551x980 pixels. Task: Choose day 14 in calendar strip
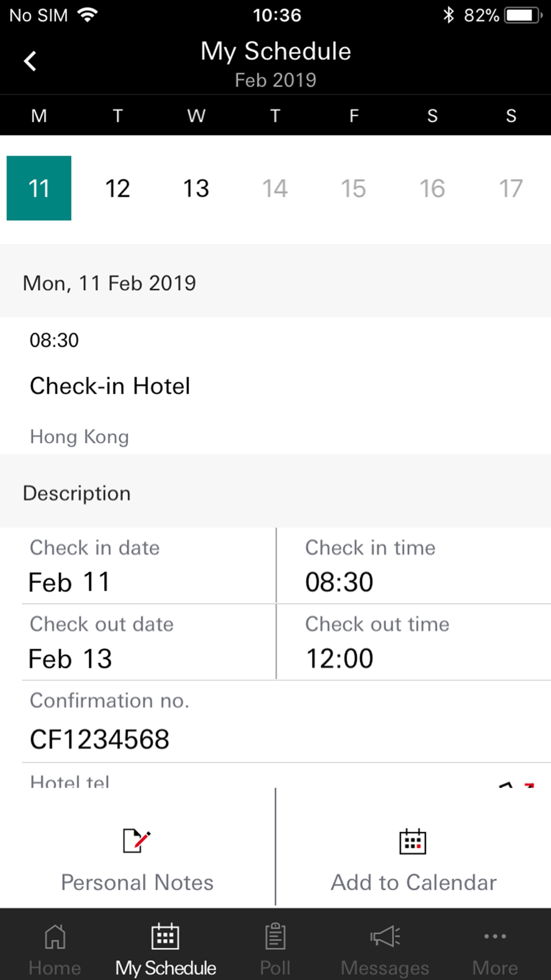pyautogui.click(x=275, y=189)
